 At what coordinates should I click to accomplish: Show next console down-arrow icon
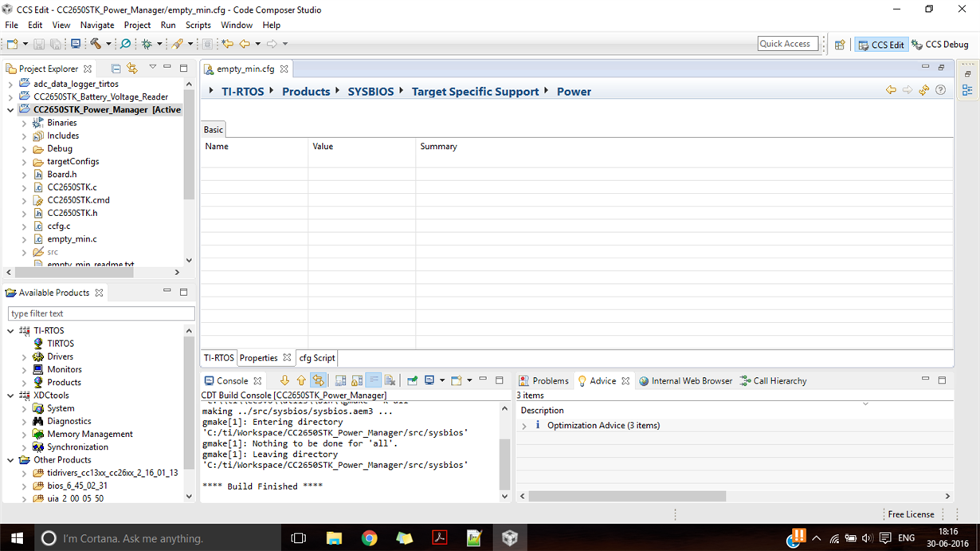tap(284, 381)
